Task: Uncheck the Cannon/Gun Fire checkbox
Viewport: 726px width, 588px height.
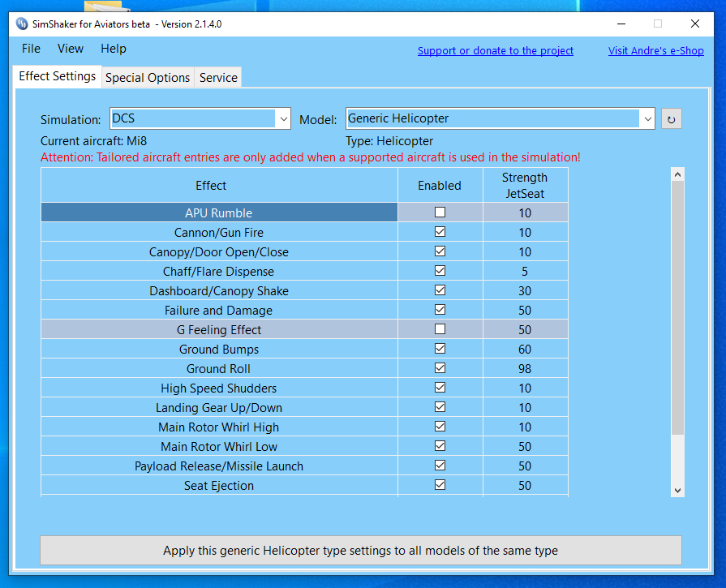Action: [x=440, y=231]
